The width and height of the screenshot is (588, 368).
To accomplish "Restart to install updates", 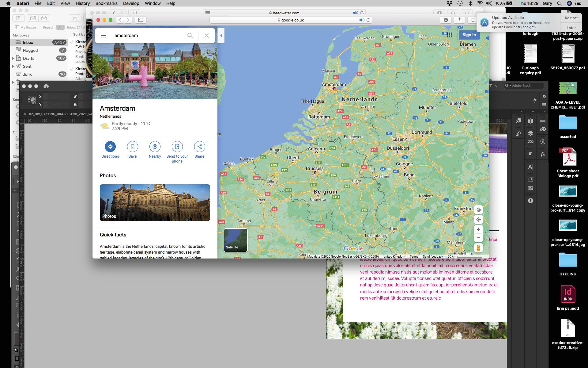I will tap(571, 18).
